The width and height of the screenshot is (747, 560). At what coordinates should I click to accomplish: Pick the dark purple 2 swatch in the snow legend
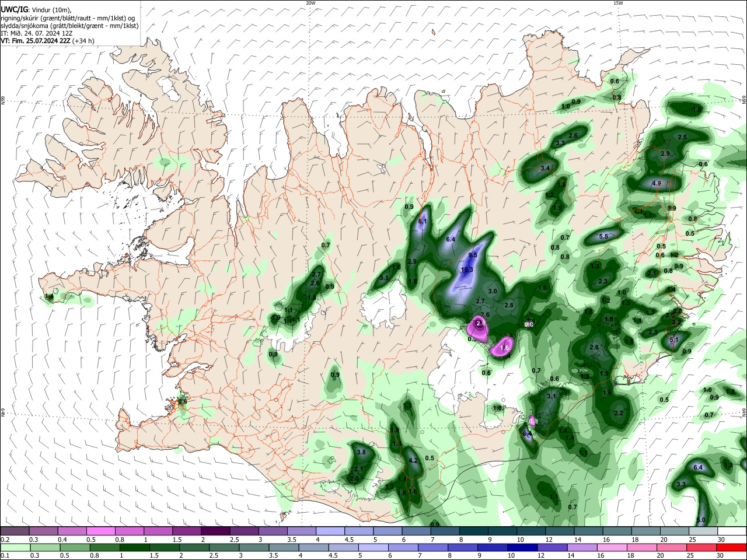click(215, 531)
